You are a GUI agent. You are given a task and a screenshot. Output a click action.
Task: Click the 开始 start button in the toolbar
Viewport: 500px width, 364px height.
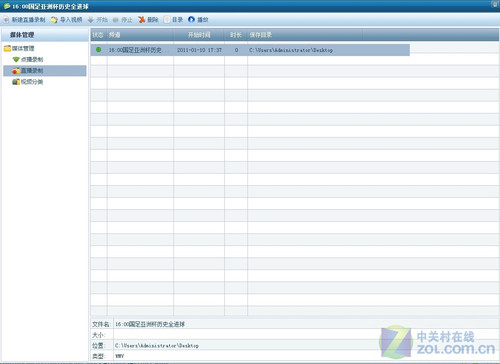pyautogui.click(x=98, y=20)
